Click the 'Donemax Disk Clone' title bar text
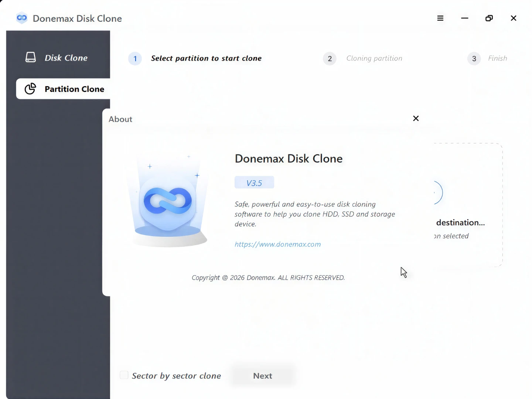The height and width of the screenshot is (399, 532). click(x=77, y=18)
